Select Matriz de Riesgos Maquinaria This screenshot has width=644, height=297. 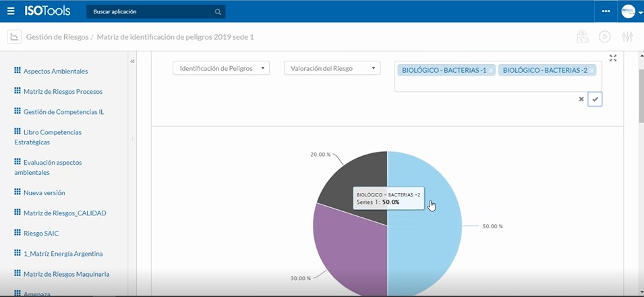pos(66,274)
